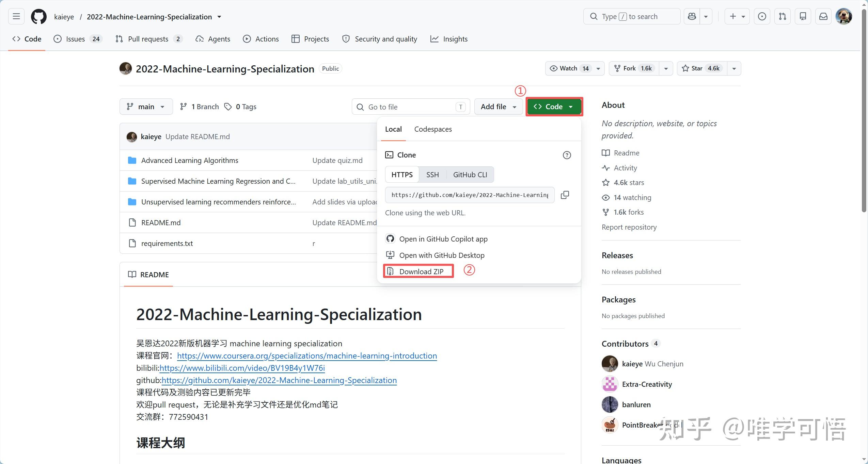Open notifications inbox icon
868x464 pixels.
(823, 16)
